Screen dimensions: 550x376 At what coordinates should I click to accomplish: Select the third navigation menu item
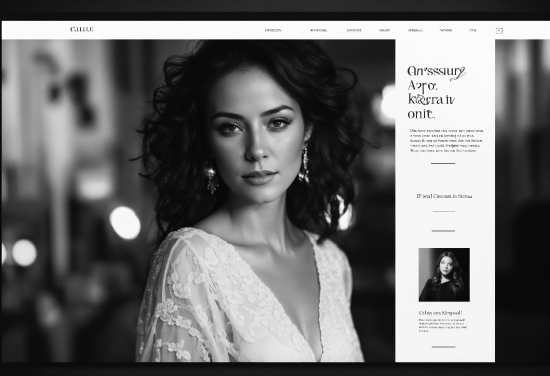tap(354, 30)
